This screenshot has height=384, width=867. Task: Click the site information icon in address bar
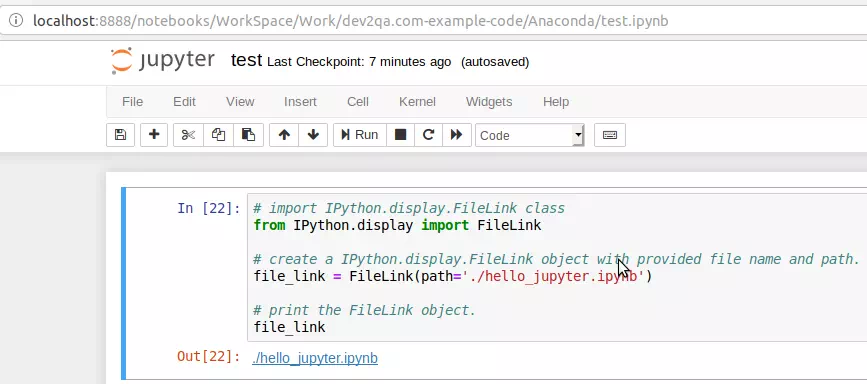pyautogui.click(x=16, y=20)
